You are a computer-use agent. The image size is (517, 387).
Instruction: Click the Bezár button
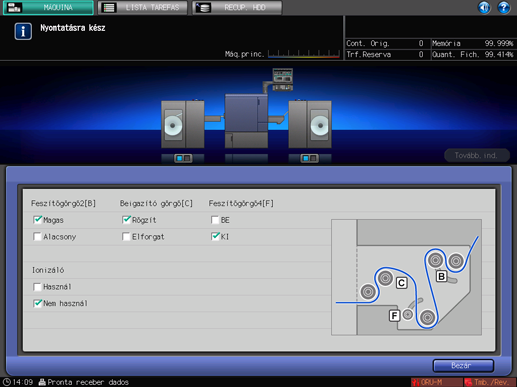coord(463,366)
